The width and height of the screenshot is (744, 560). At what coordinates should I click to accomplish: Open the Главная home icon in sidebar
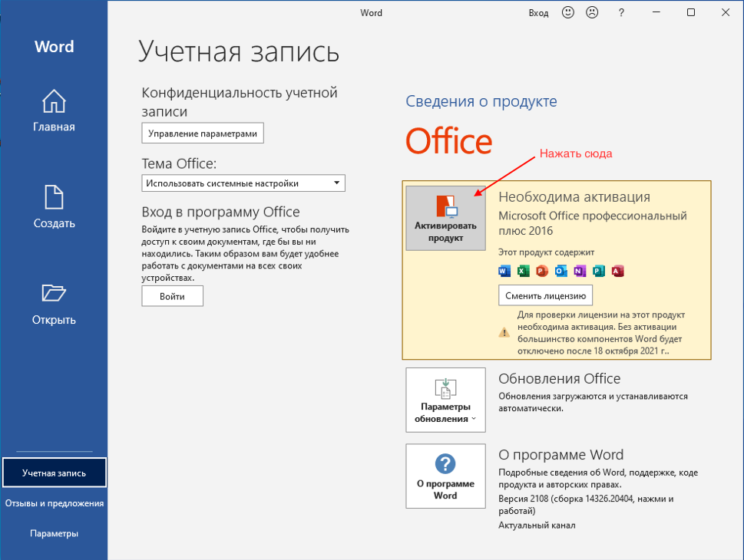(54, 101)
